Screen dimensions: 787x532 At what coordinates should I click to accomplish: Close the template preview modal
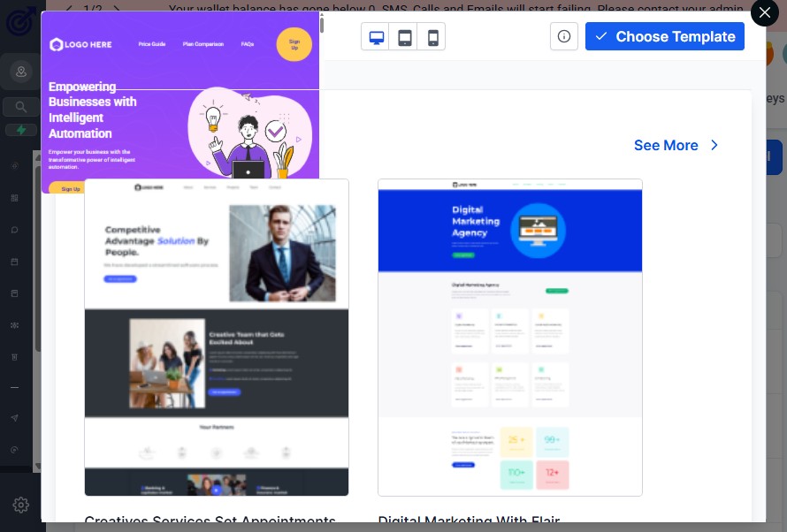(764, 12)
